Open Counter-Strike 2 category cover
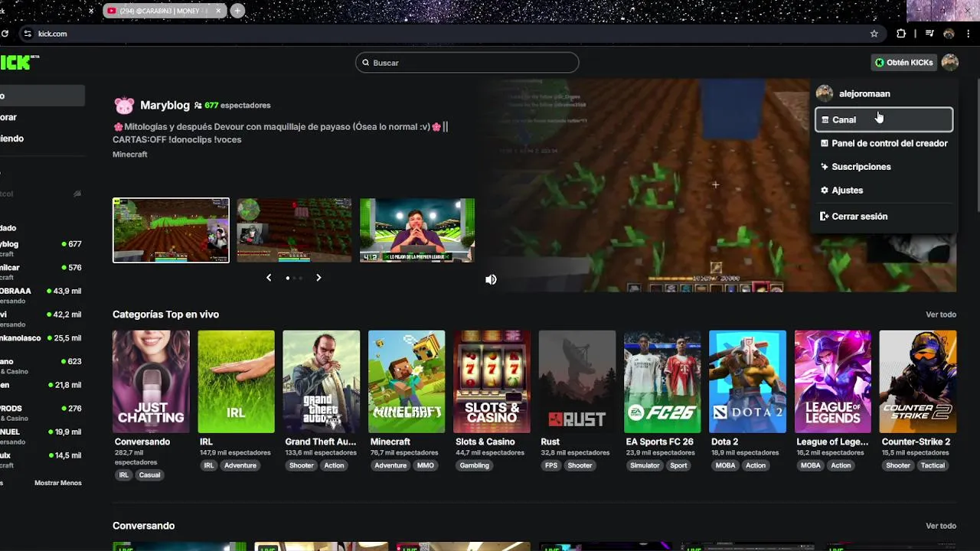The height and width of the screenshot is (551, 980). pos(918,382)
